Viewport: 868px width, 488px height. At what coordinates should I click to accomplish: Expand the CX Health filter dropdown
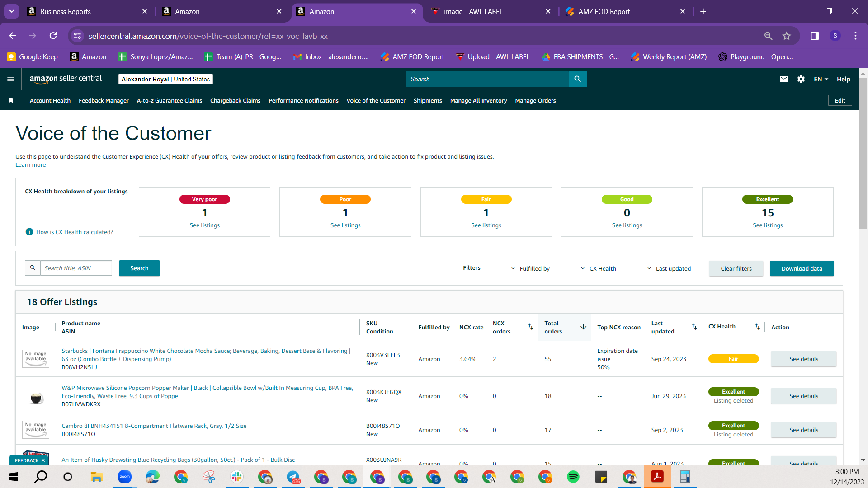598,268
